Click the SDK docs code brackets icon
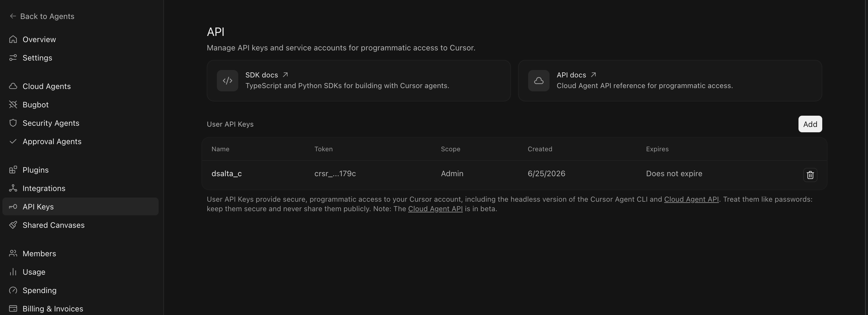The width and height of the screenshot is (868, 315). 228,81
